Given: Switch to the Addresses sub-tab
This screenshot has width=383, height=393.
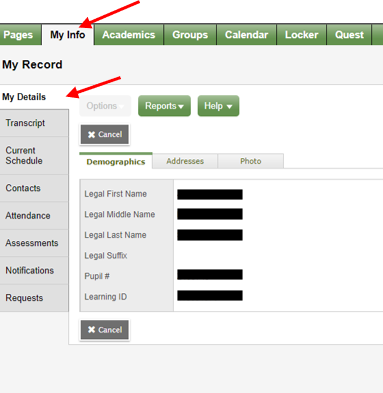Looking at the screenshot, I should [x=185, y=161].
